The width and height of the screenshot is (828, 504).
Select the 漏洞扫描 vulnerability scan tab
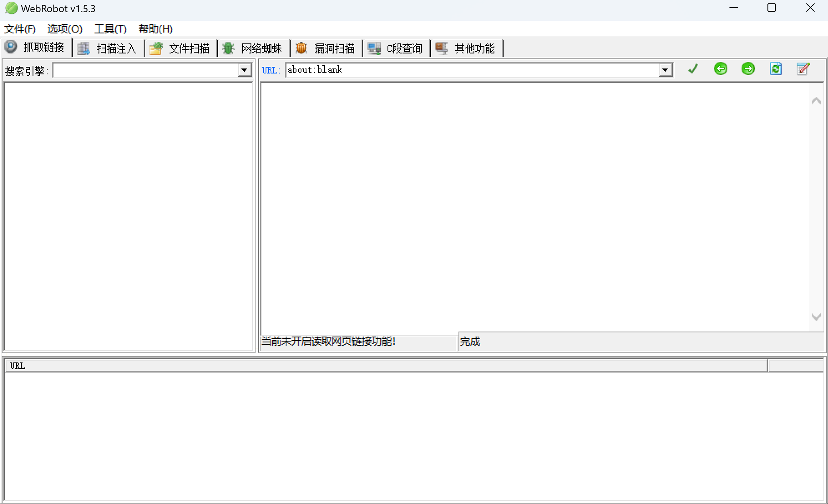(326, 48)
